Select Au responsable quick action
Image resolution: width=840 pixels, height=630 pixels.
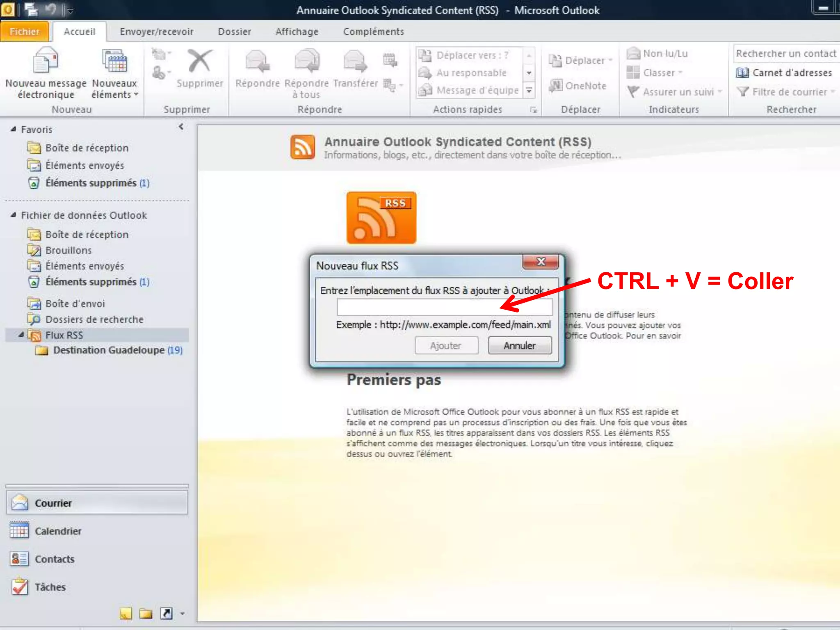(x=469, y=73)
